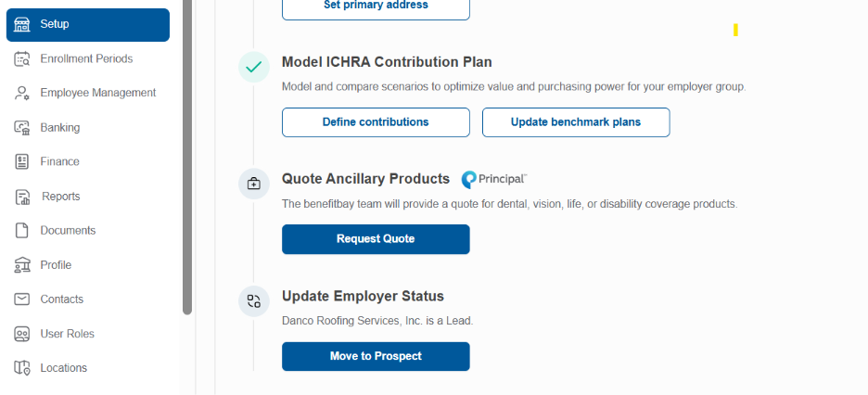Click the Principal logo
The image size is (868, 395).
[493, 180]
